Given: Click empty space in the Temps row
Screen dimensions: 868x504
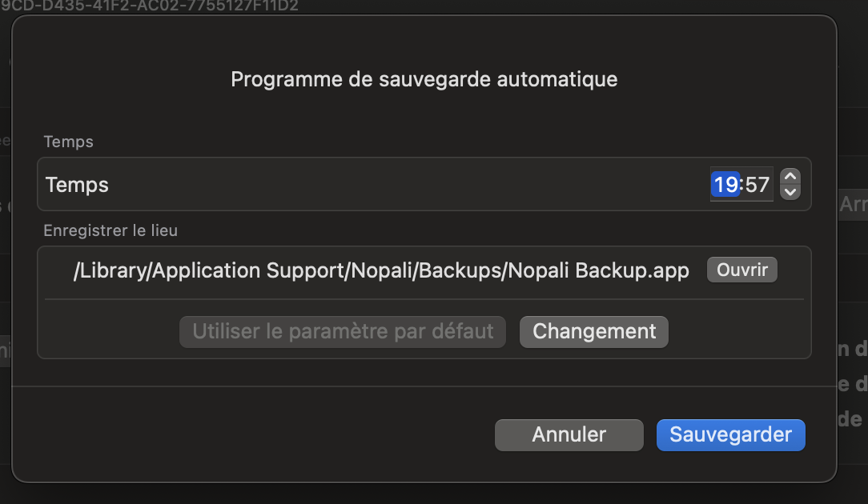Looking at the screenshot, I should coord(410,184).
